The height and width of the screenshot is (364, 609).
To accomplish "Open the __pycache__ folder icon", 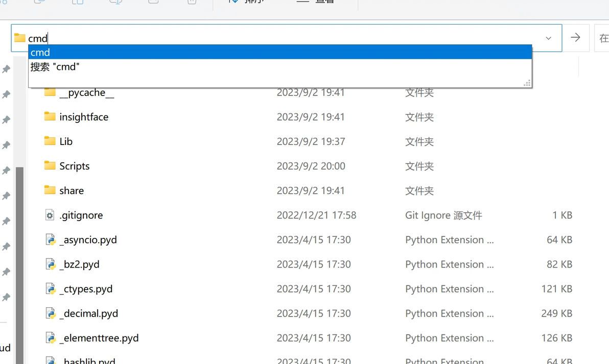I will (50, 92).
